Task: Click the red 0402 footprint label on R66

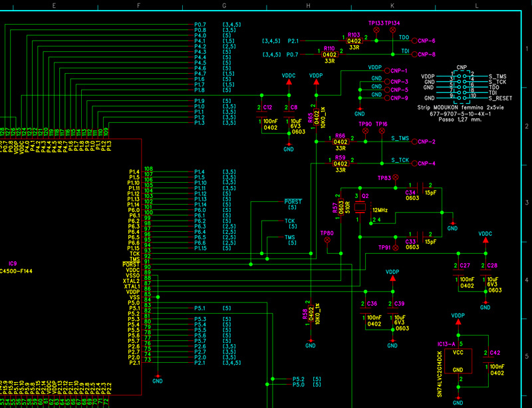Action: tap(340, 142)
